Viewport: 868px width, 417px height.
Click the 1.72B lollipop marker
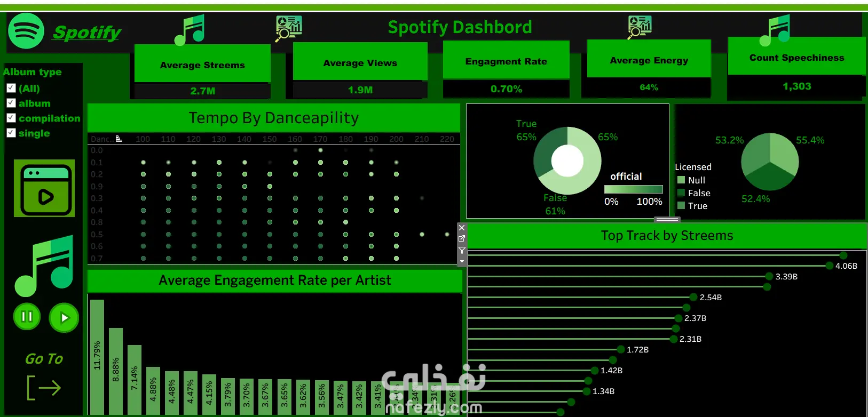pyautogui.click(x=621, y=349)
